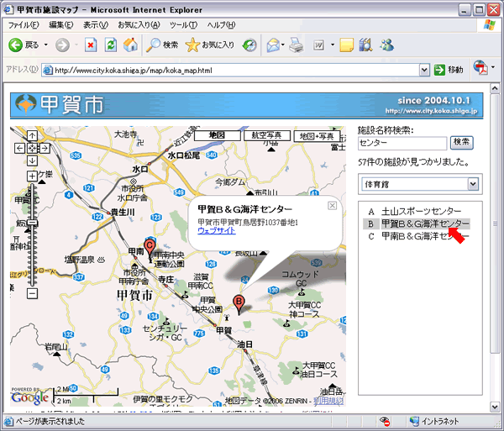Open the 体育館 category dropdown
Image resolution: width=504 pixels, height=431 pixels.
point(420,185)
